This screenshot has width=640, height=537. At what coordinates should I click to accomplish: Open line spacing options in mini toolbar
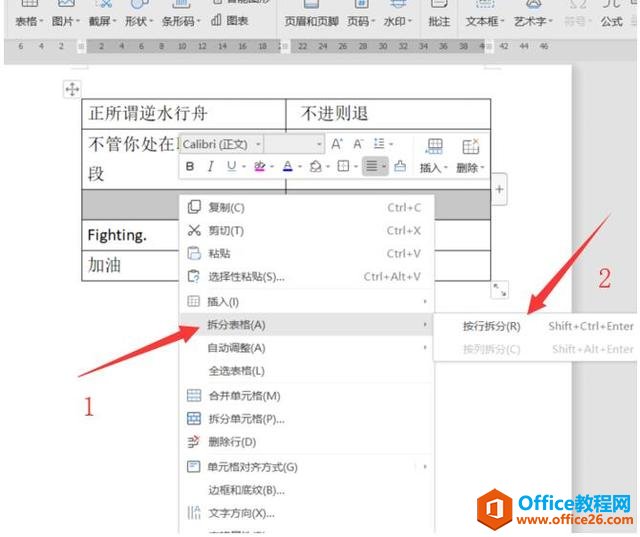382,144
